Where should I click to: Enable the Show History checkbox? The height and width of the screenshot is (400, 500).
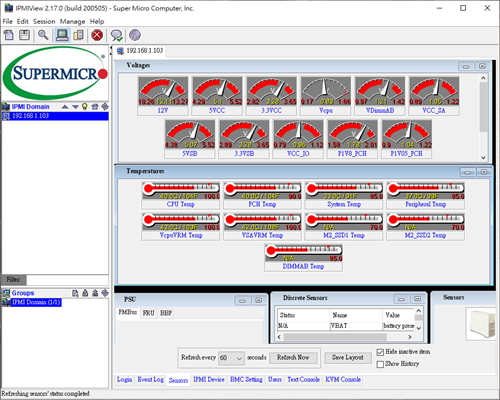[x=380, y=364]
